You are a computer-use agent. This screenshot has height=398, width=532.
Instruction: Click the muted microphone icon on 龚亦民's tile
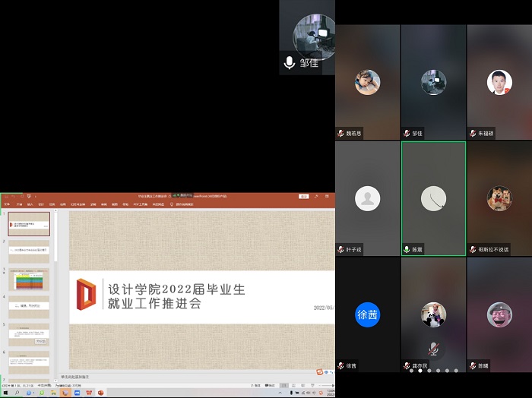(433, 347)
